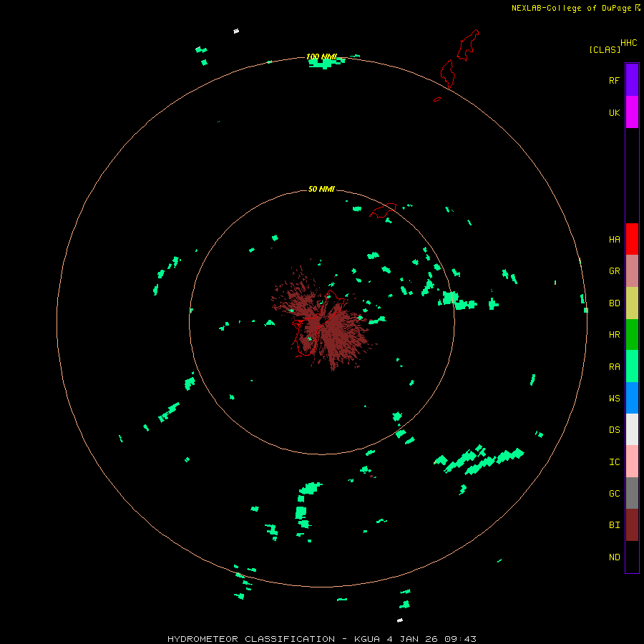Click the NEXLAB-College of DuPage credit
This screenshot has height=644, width=644.
571,8
